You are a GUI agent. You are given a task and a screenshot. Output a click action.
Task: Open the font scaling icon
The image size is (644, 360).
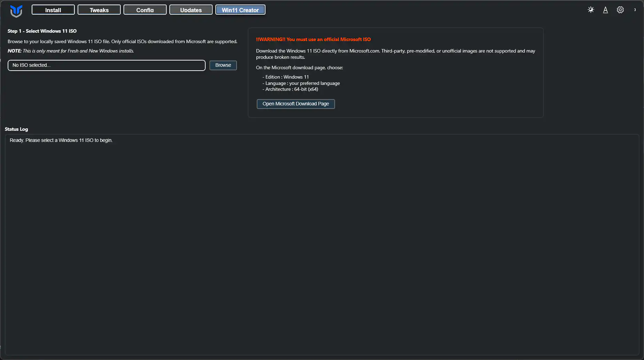(x=605, y=10)
